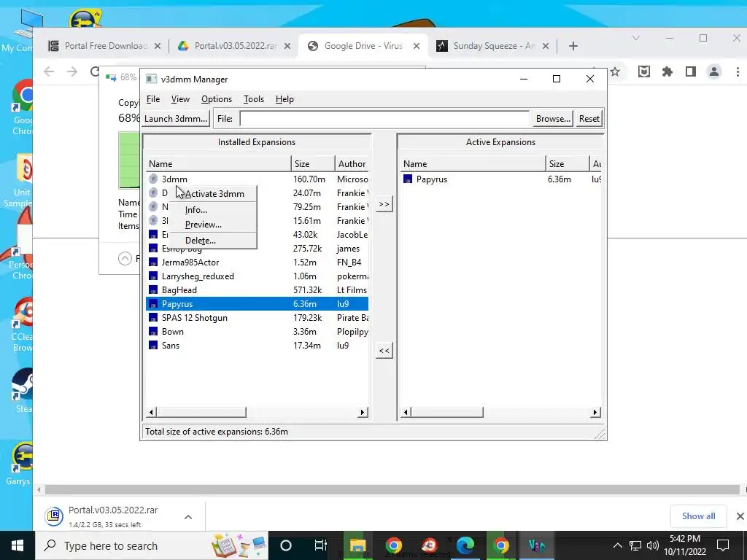Open the File menu in v3dmm Manager
Screen dimensions: 747x560
point(153,99)
